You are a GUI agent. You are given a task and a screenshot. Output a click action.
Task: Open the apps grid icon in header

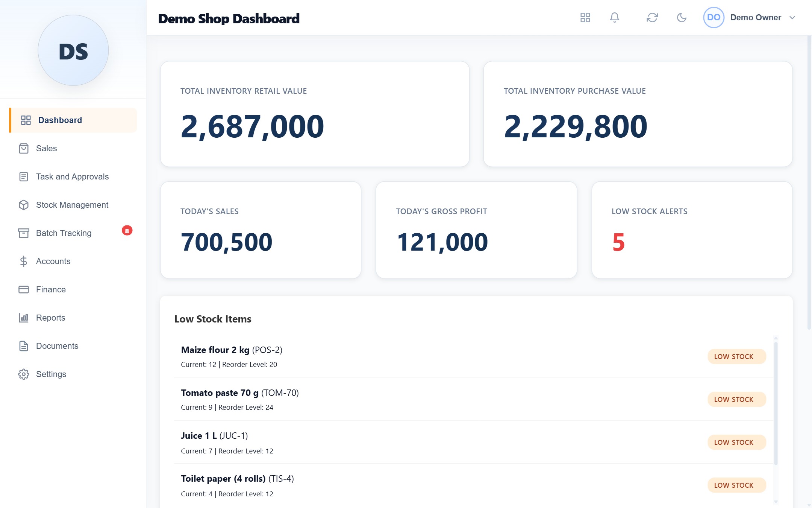click(585, 18)
